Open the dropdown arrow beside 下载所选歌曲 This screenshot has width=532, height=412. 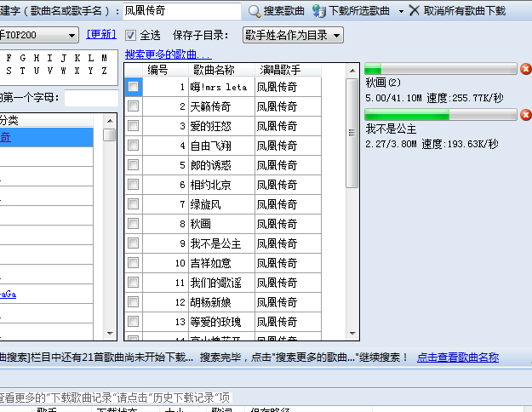tap(398, 11)
